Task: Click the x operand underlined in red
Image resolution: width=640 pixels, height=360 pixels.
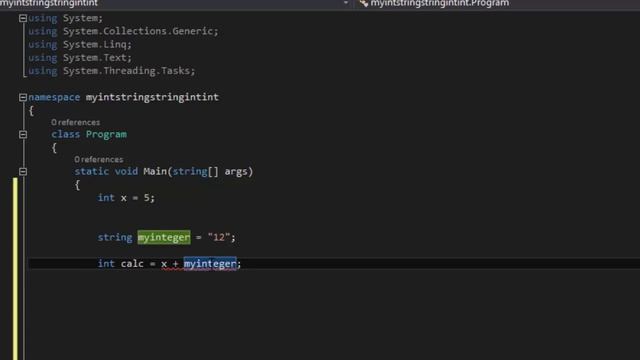Action: pos(164,264)
